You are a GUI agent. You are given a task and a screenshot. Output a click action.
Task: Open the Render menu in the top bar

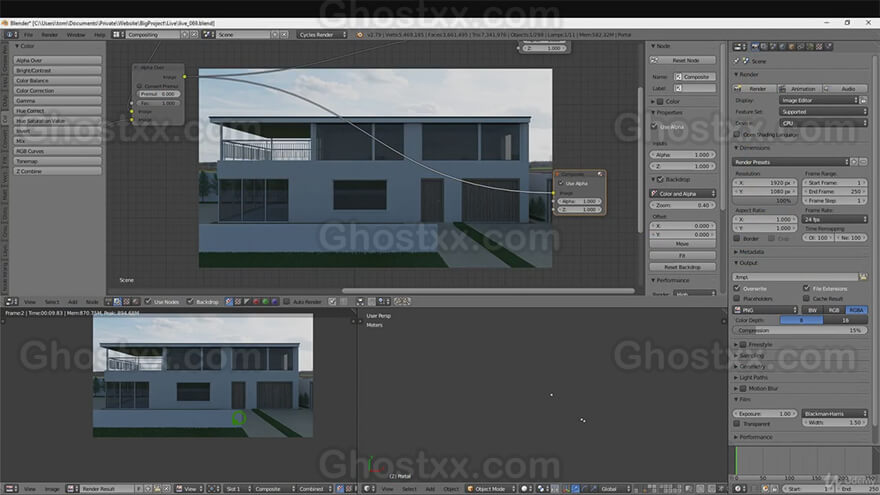pos(49,35)
